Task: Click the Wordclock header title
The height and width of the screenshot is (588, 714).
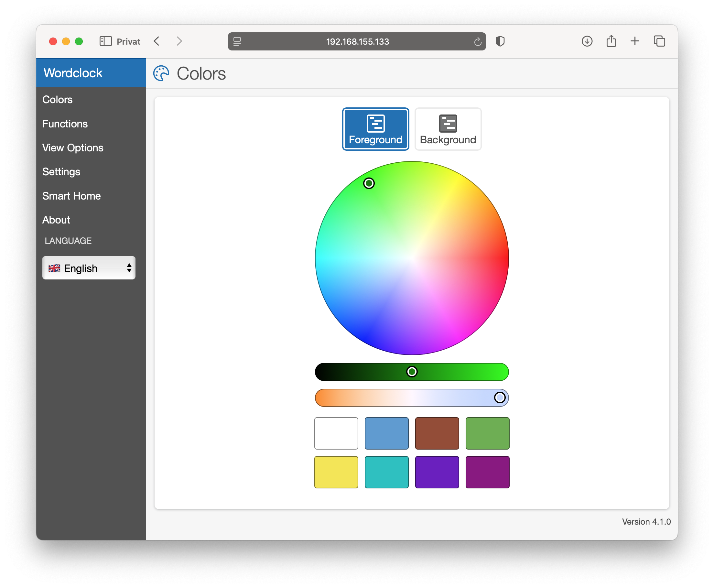Action: click(73, 73)
